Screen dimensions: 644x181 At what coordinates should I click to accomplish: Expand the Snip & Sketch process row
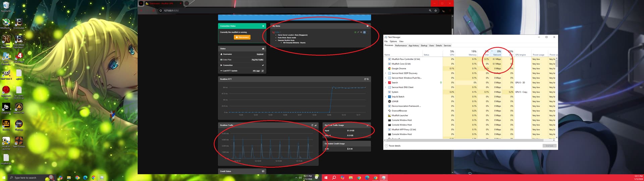pyautogui.click(x=385, y=97)
